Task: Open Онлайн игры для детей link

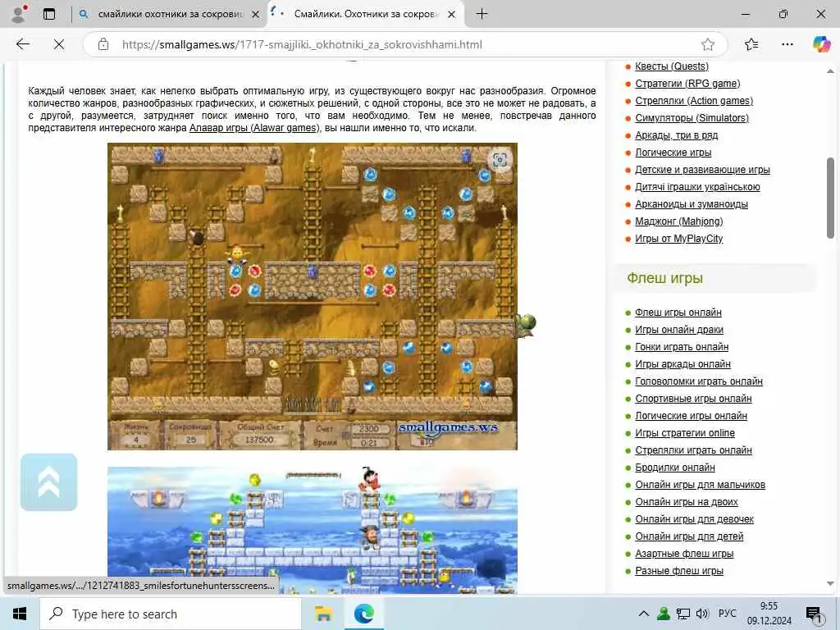Action: (689, 536)
